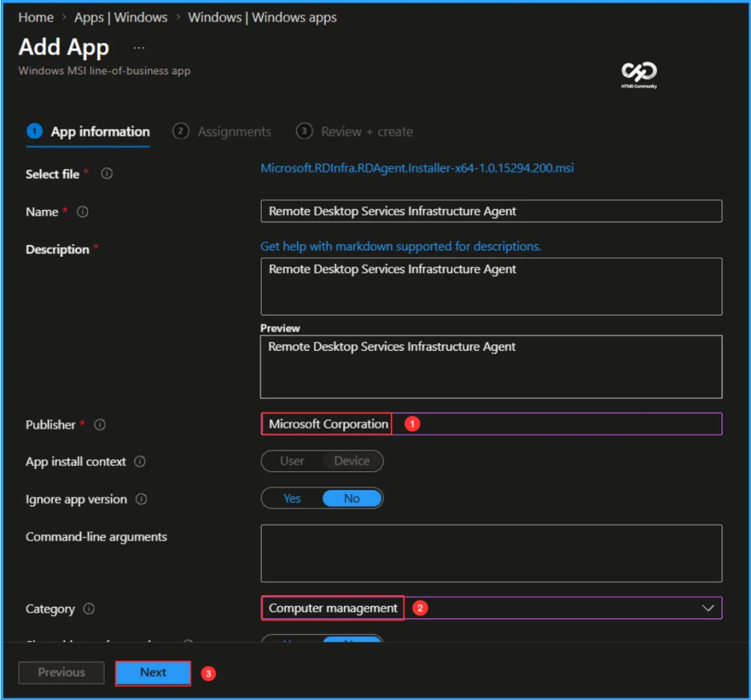Click the selected RDAgent Installer msi file link
Image resolution: width=751 pixels, height=700 pixels.
(x=417, y=168)
